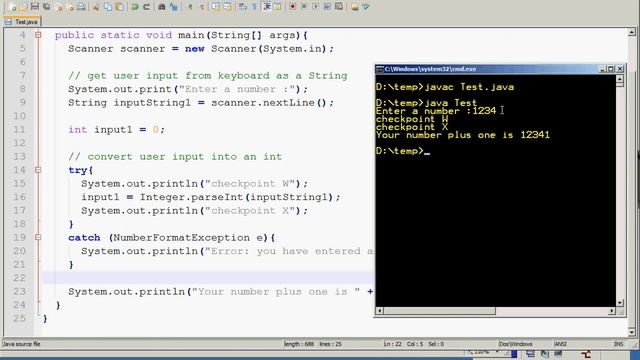Click the run macro multiple times icon
The height and width of the screenshot is (360, 640).
coord(327,7)
